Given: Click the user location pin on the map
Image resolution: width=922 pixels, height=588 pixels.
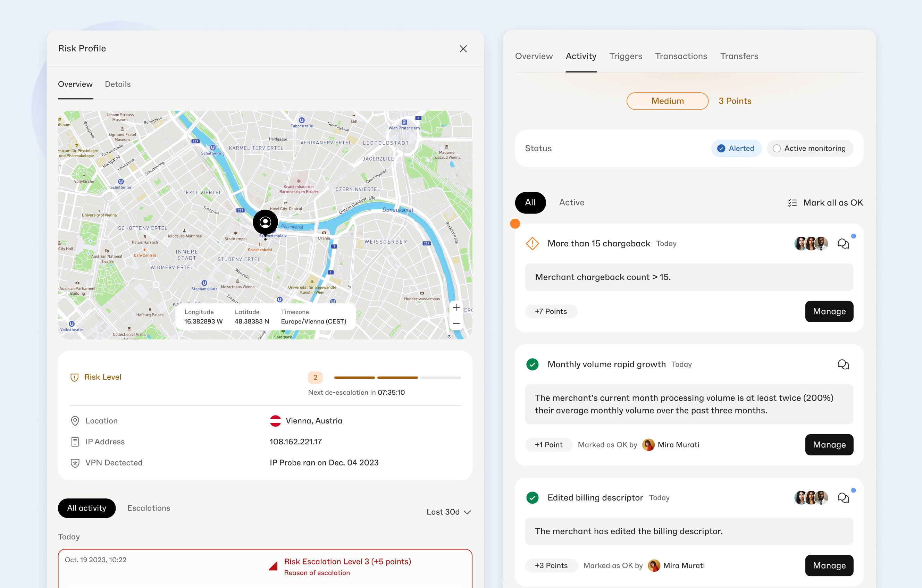Looking at the screenshot, I should (x=265, y=223).
